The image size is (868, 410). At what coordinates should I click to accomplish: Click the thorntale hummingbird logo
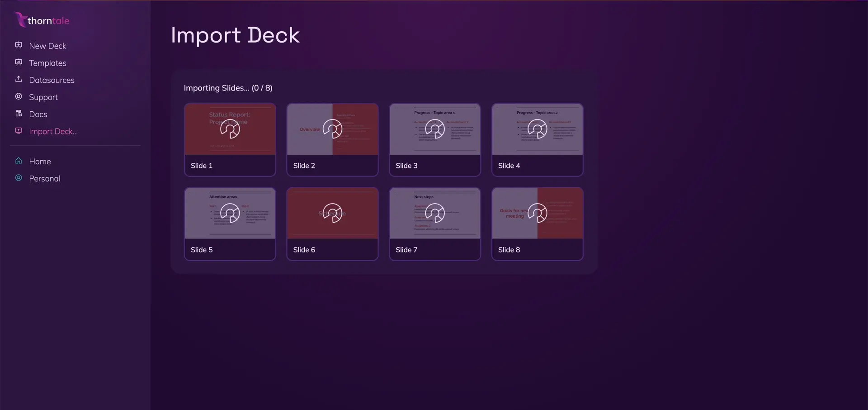[20, 20]
